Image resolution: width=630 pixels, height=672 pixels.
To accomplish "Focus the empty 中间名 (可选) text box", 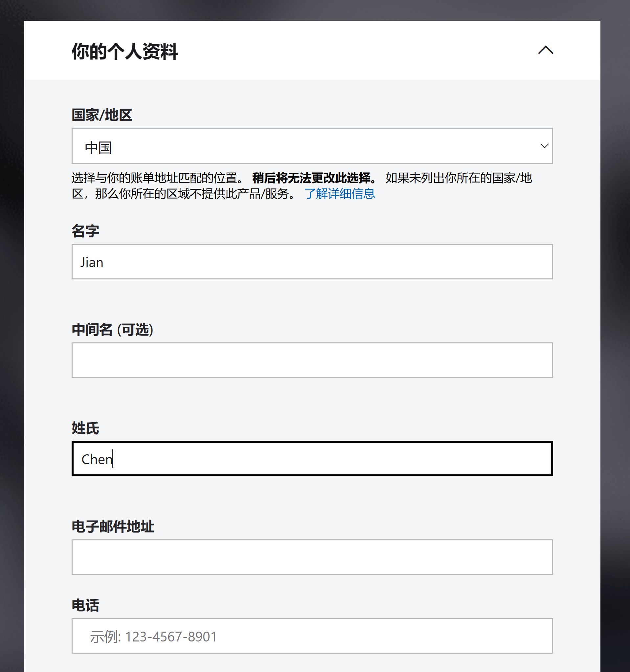I will pyautogui.click(x=312, y=360).
